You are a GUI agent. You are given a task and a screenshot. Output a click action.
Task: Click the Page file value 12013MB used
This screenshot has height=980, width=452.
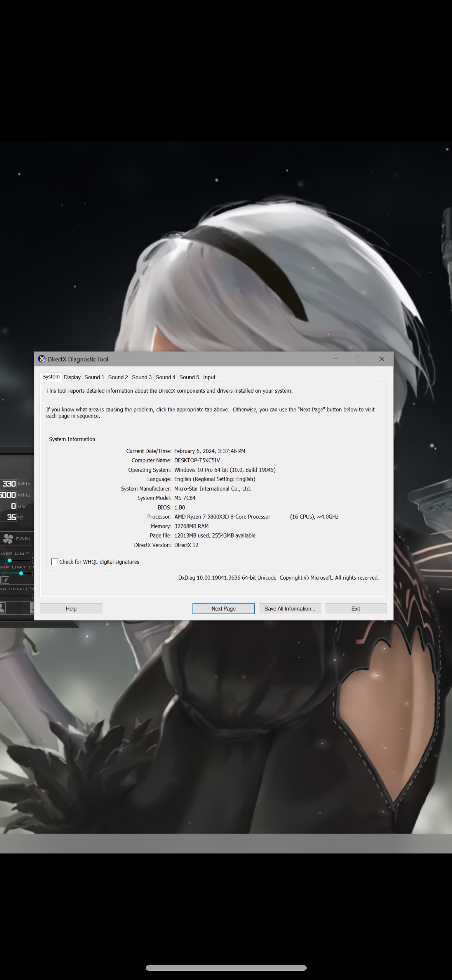tap(215, 536)
